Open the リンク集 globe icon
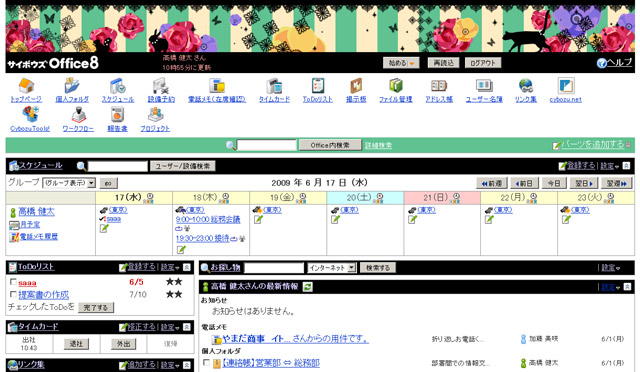Screen dimensions: 640x372 [x=526, y=85]
